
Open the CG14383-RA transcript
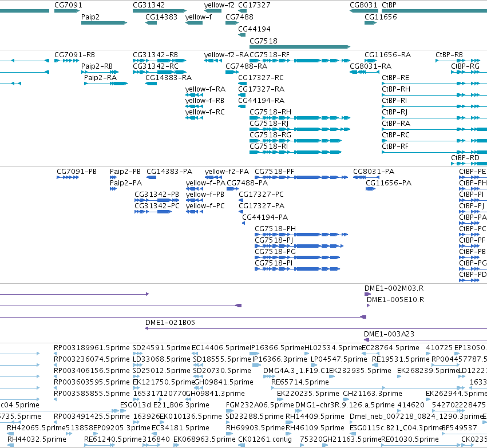169,78
